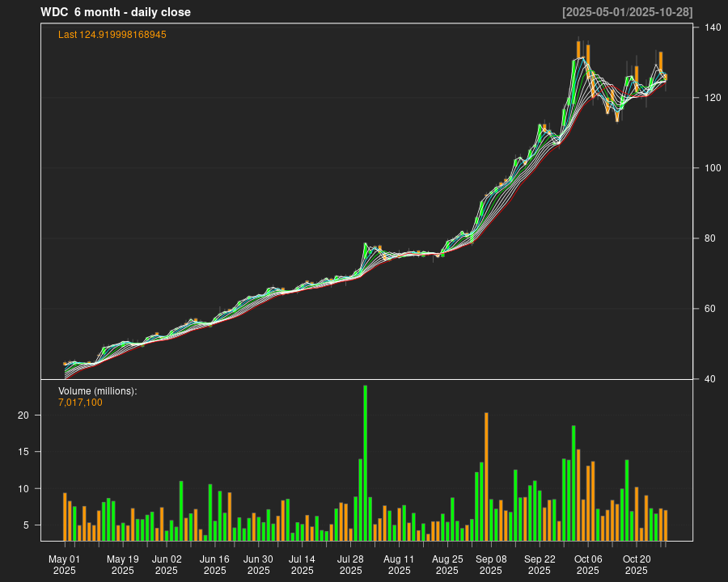Select the Jul 14 2025 date label

click(x=302, y=564)
